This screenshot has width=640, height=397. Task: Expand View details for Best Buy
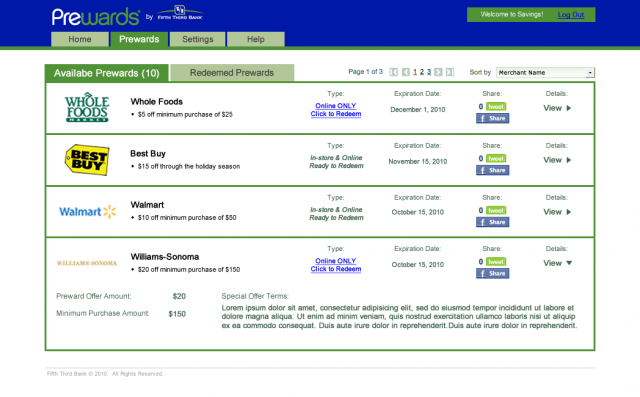(x=557, y=160)
